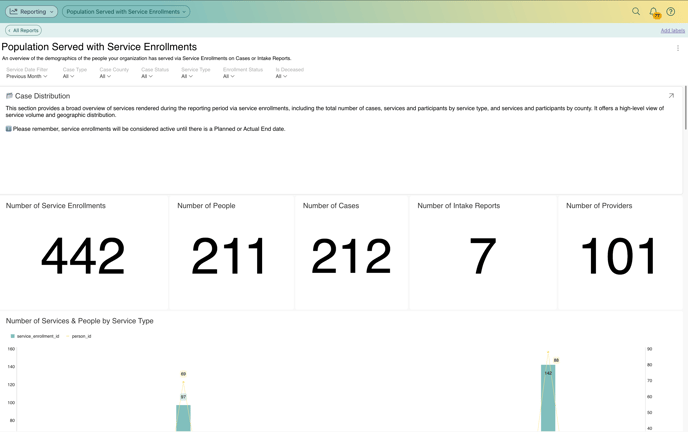Click the Add labels link

tap(672, 31)
